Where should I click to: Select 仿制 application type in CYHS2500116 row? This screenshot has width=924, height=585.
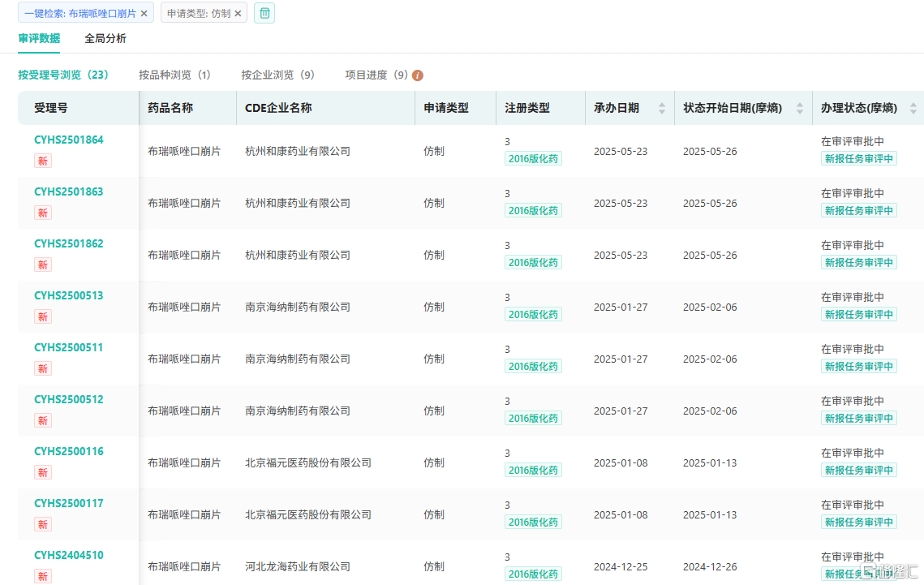pyautogui.click(x=434, y=463)
